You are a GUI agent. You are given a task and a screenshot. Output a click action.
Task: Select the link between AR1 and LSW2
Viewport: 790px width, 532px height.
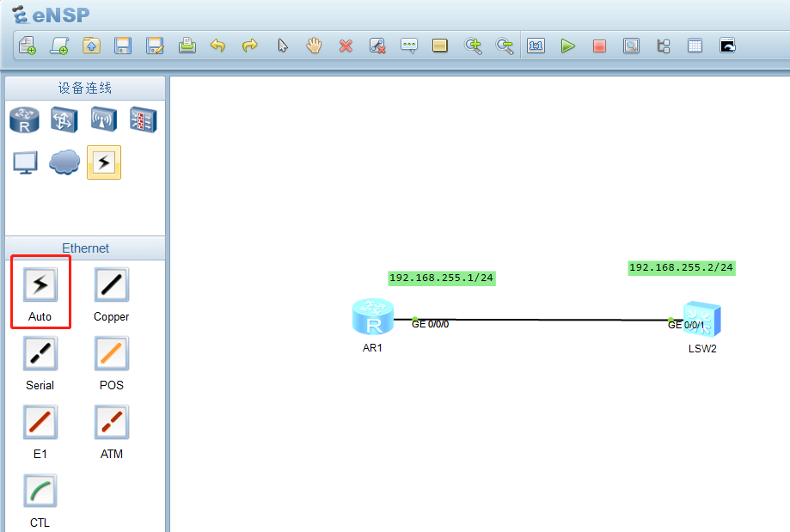[538, 320]
